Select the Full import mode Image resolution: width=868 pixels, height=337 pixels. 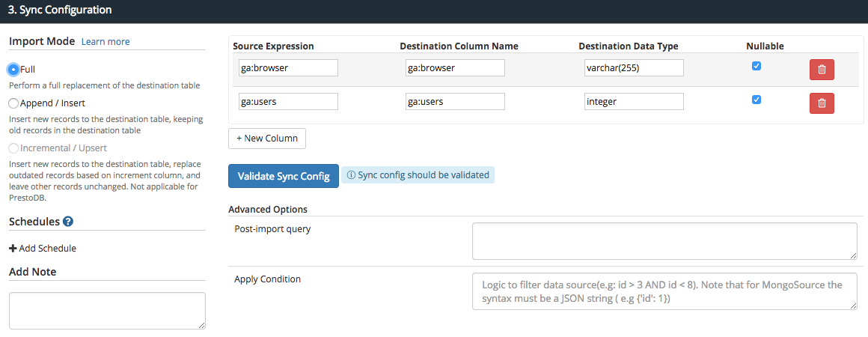13,70
